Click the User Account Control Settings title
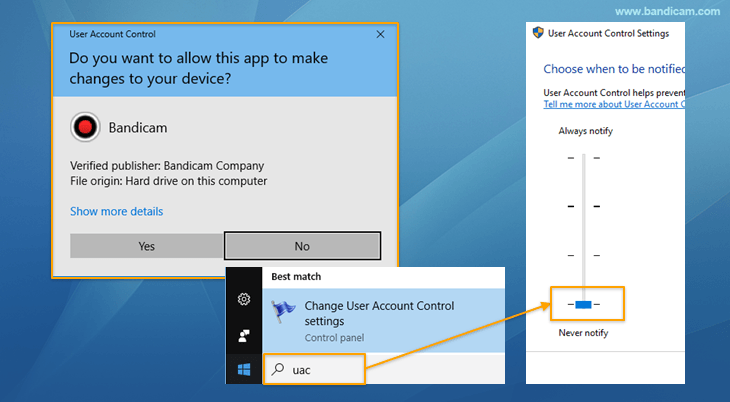The image size is (730, 402). tap(608, 34)
